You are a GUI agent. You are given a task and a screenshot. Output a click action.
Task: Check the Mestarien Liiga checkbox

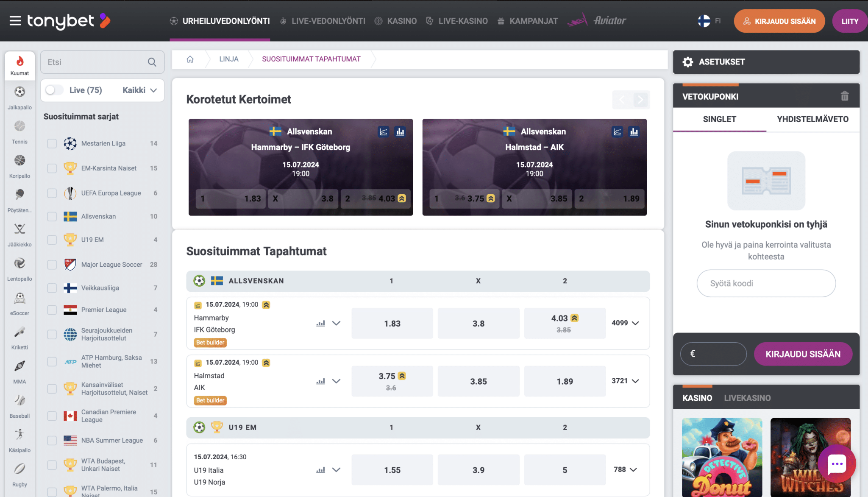tap(52, 144)
